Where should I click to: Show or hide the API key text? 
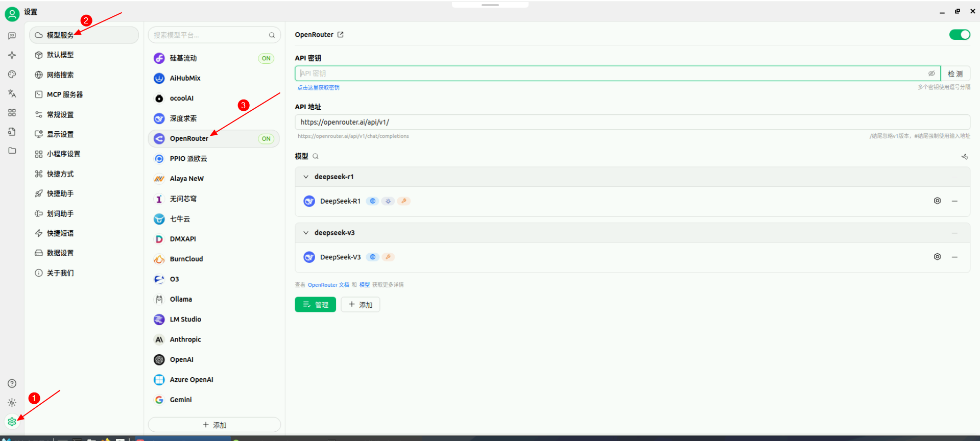931,73
